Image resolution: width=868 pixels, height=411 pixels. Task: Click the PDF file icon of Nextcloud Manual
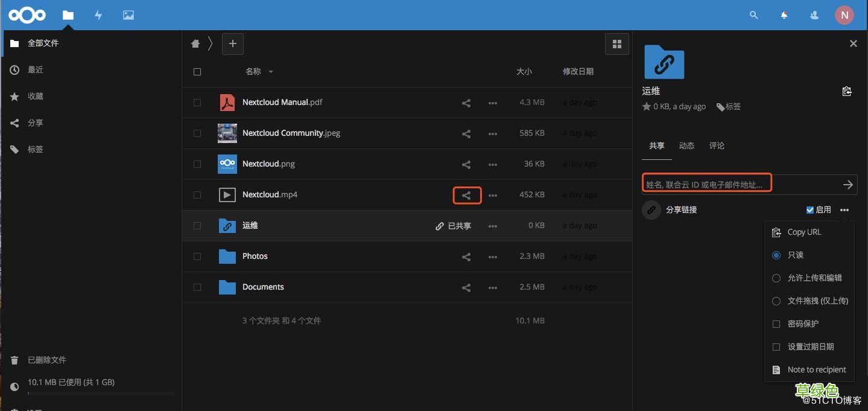227,103
